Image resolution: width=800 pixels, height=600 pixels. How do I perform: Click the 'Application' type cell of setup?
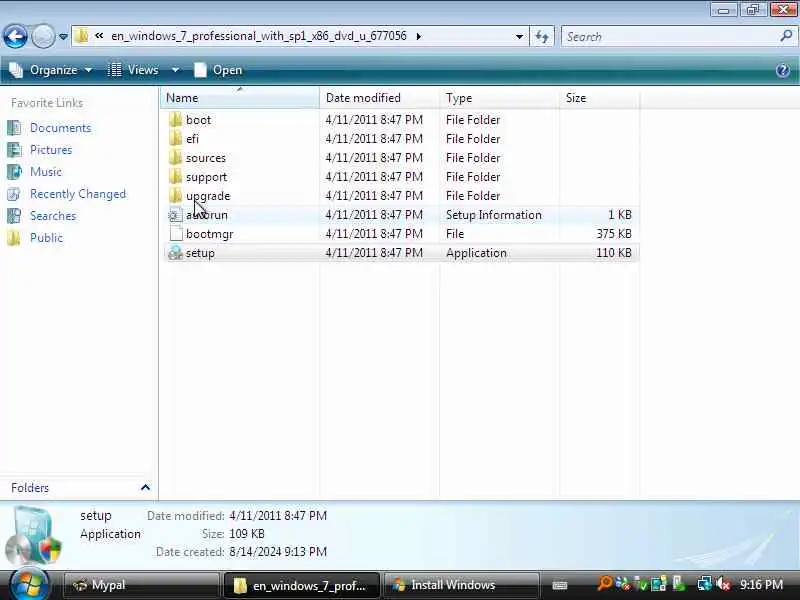click(476, 253)
